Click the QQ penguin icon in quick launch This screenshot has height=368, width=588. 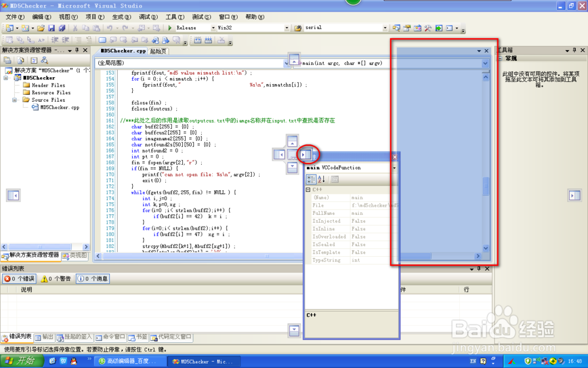click(x=73, y=362)
